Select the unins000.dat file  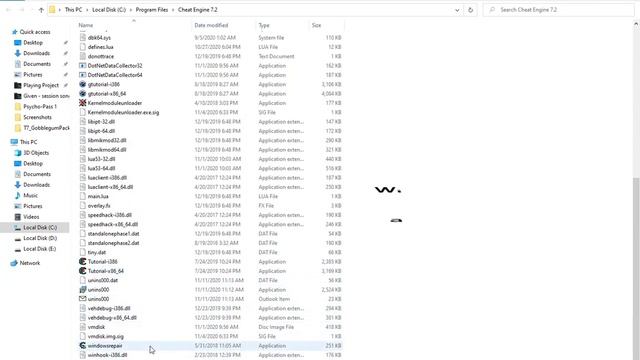pos(103,280)
